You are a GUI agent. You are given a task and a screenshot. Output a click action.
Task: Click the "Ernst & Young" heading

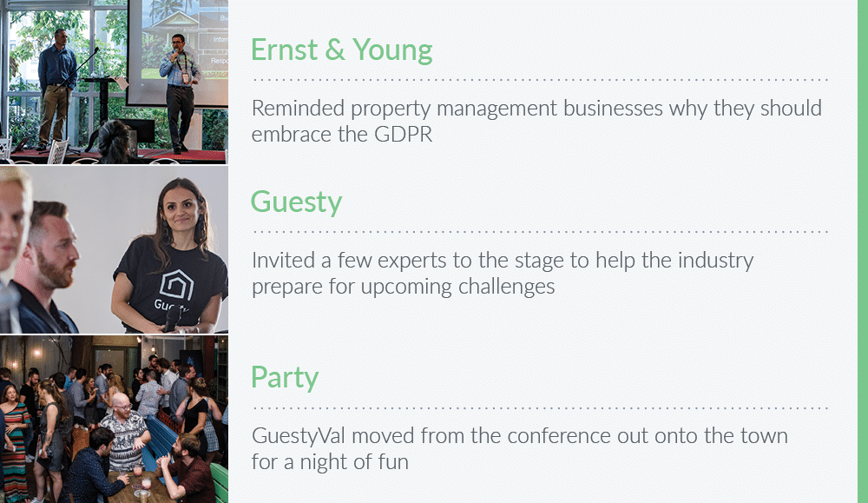(341, 50)
